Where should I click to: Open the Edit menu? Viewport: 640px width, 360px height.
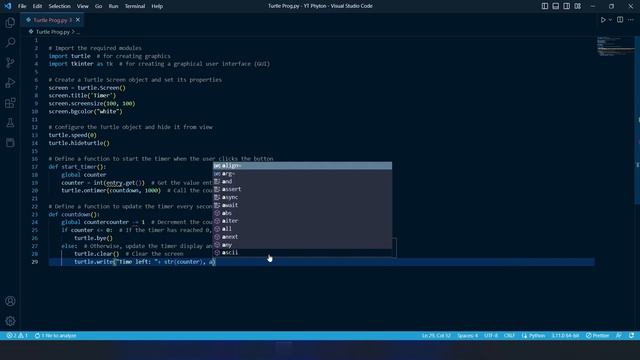(x=37, y=6)
